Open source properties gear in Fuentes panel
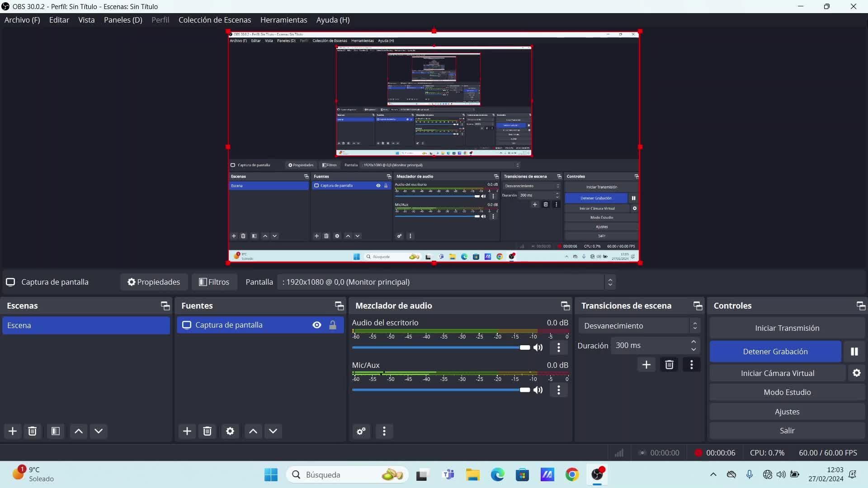 click(230, 431)
